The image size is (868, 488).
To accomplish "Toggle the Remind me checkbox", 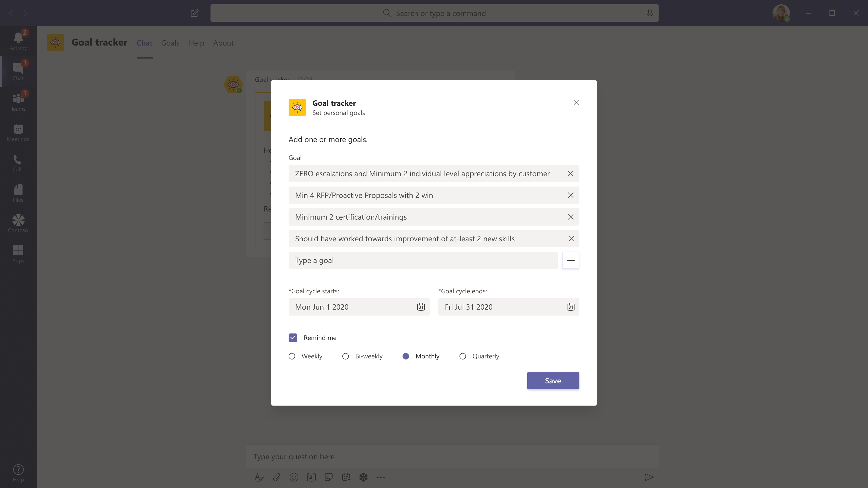I will pos(293,338).
